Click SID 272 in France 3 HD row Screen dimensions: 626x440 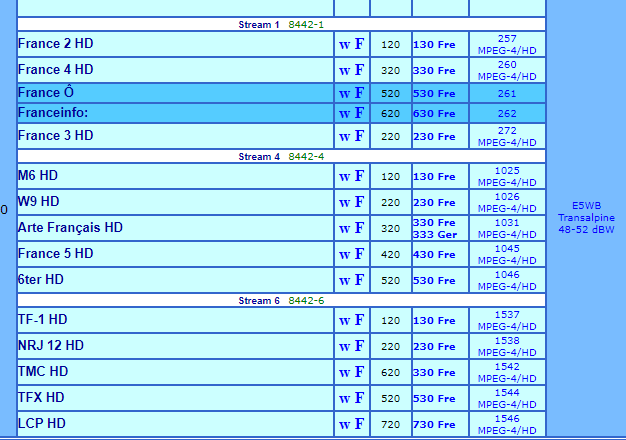[507, 131]
